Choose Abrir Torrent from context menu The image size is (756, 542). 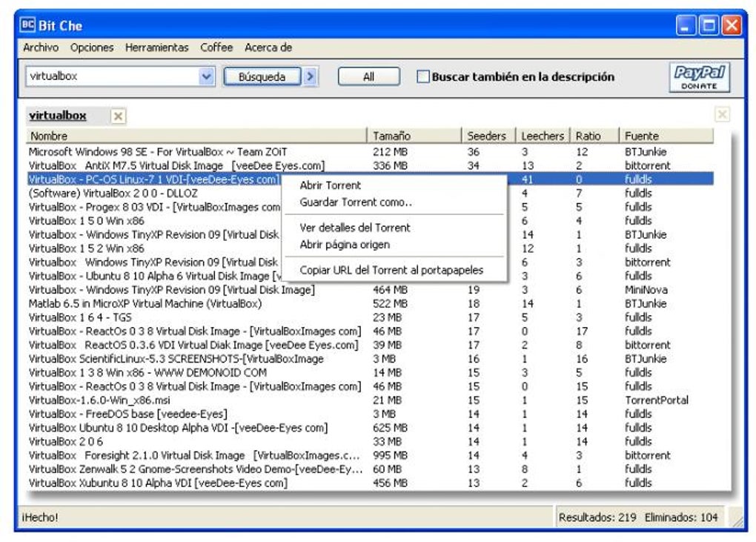coord(330,185)
